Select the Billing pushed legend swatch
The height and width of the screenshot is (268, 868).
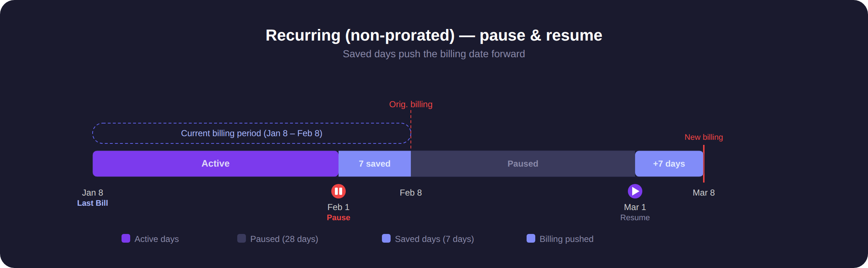click(x=531, y=238)
